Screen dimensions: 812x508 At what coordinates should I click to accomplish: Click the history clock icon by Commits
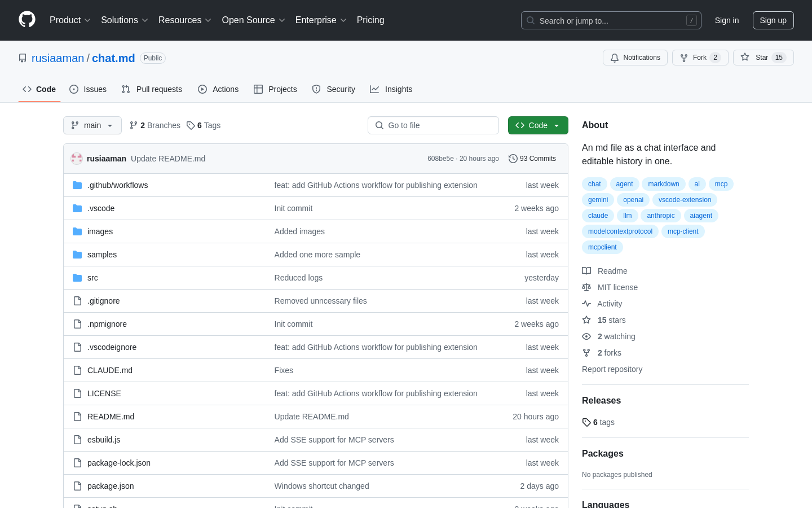click(513, 159)
